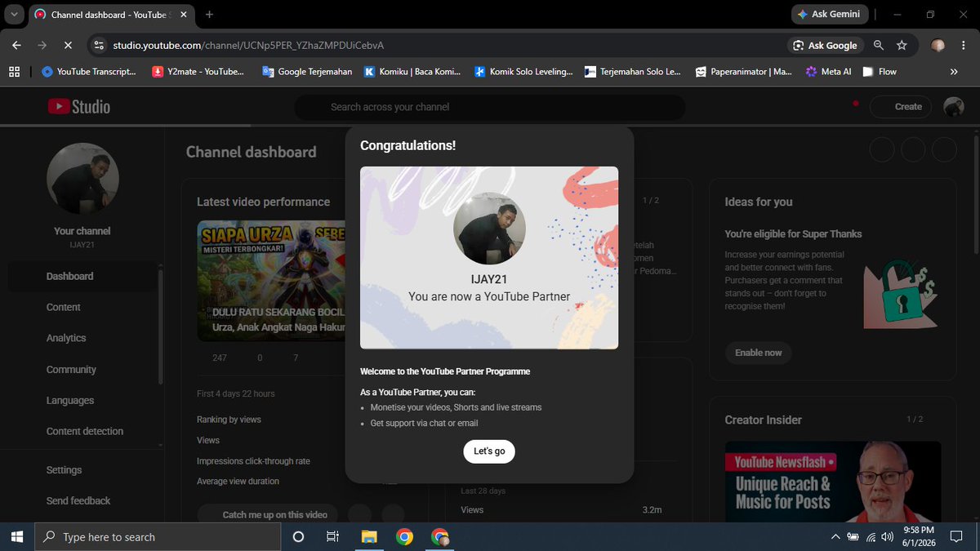Screen dimensions: 980x551
Task: Open the Google Terjemahan bookmark
Action: (307, 72)
